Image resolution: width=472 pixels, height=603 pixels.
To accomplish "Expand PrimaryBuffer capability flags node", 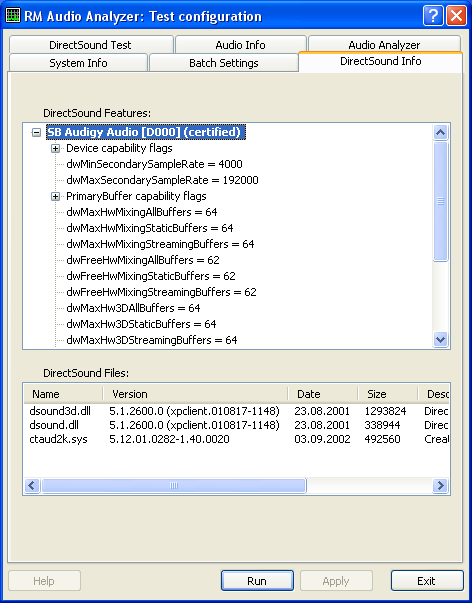I will click(x=55, y=197).
